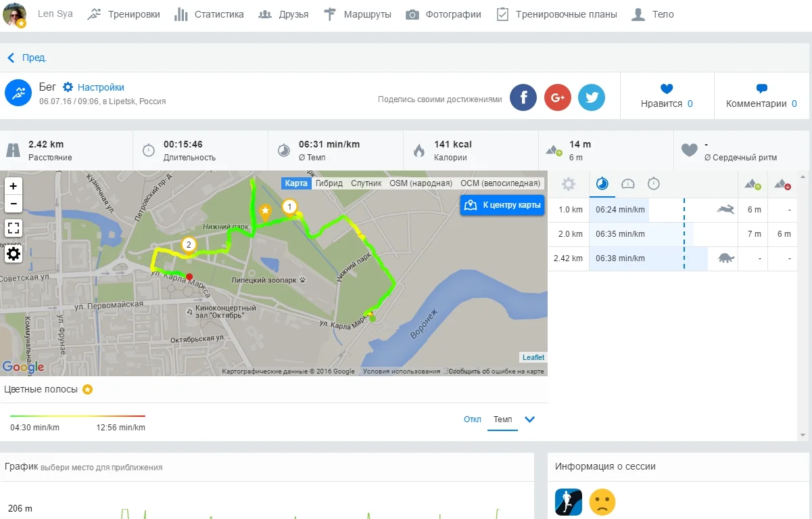Open Маршруты section
The height and width of the screenshot is (519, 812).
click(357, 14)
